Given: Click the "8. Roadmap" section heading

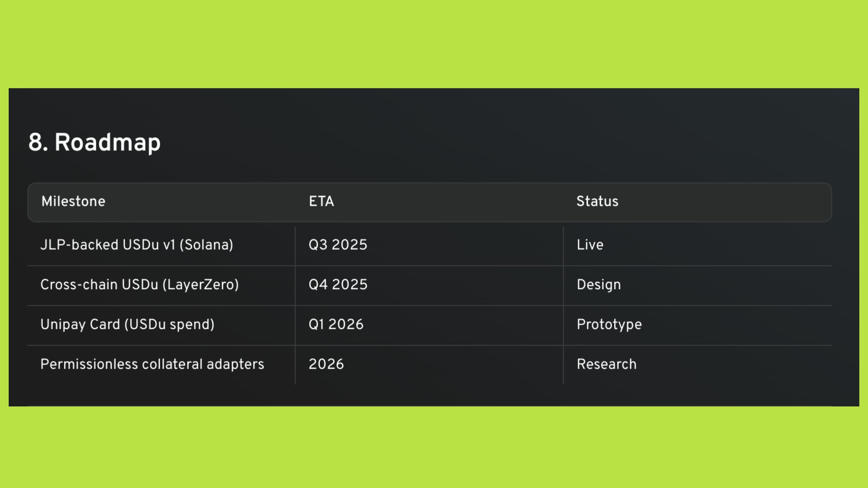Looking at the screenshot, I should click(x=94, y=142).
